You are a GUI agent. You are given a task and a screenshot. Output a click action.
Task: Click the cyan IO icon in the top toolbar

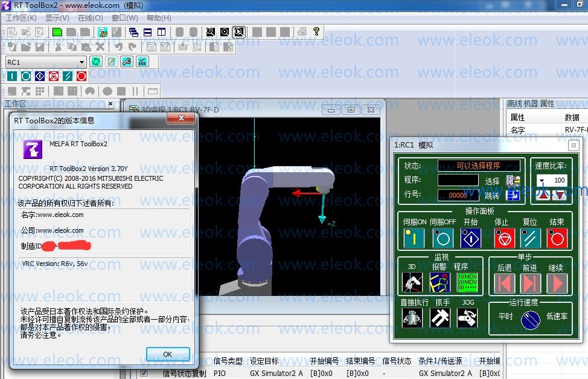(x=103, y=32)
